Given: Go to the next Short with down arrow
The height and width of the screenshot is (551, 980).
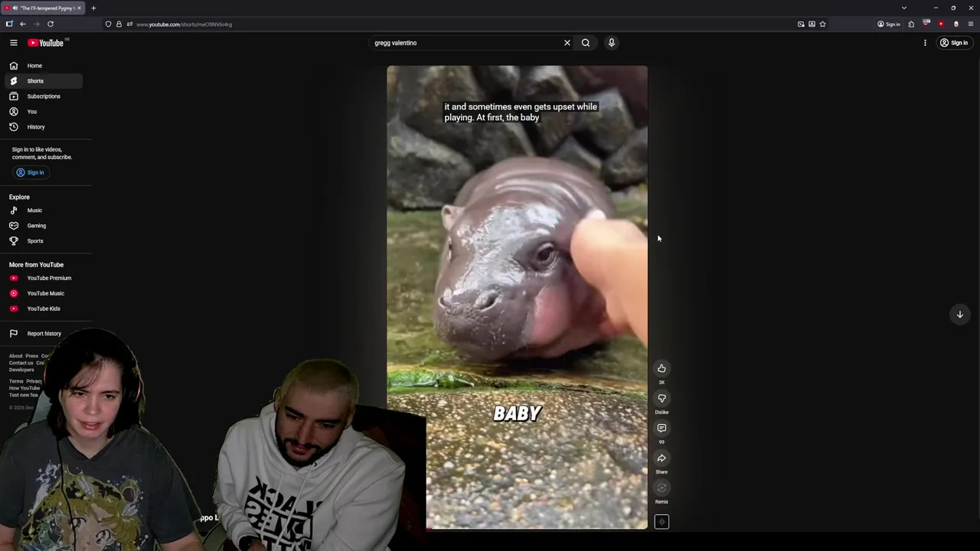Looking at the screenshot, I should click(x=959, y=315).
